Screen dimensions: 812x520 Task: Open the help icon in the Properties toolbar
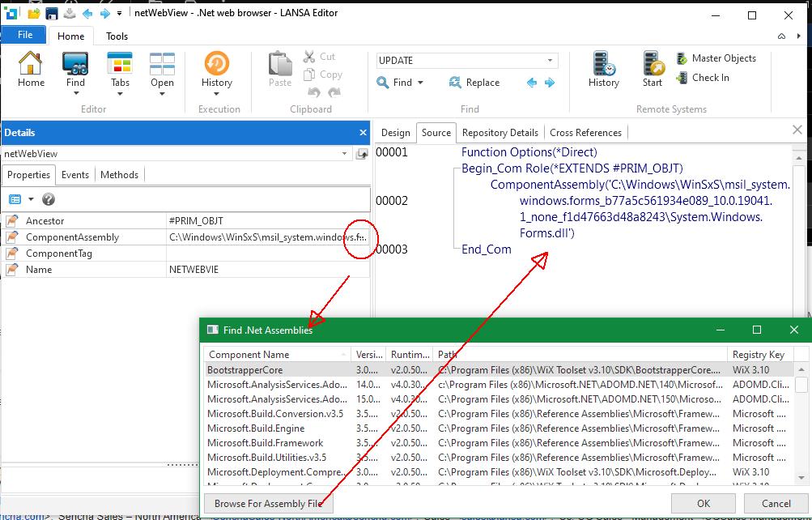click(x=49, y=199)
